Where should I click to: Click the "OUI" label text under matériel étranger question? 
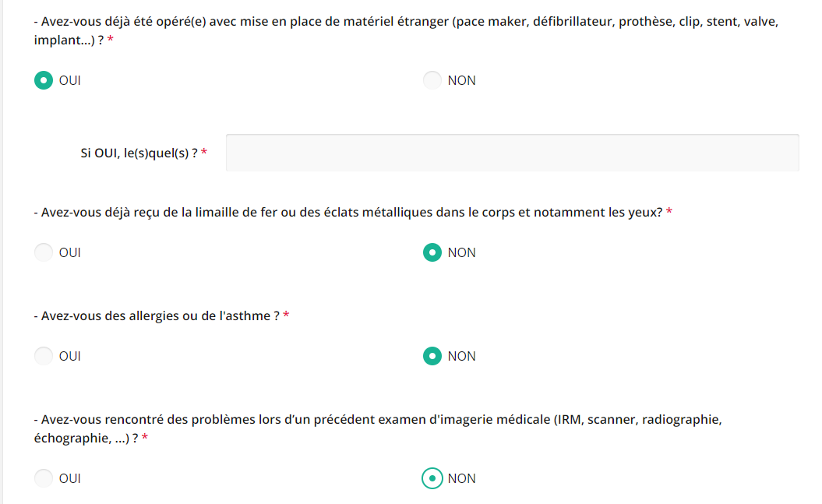tap(70, 80)
